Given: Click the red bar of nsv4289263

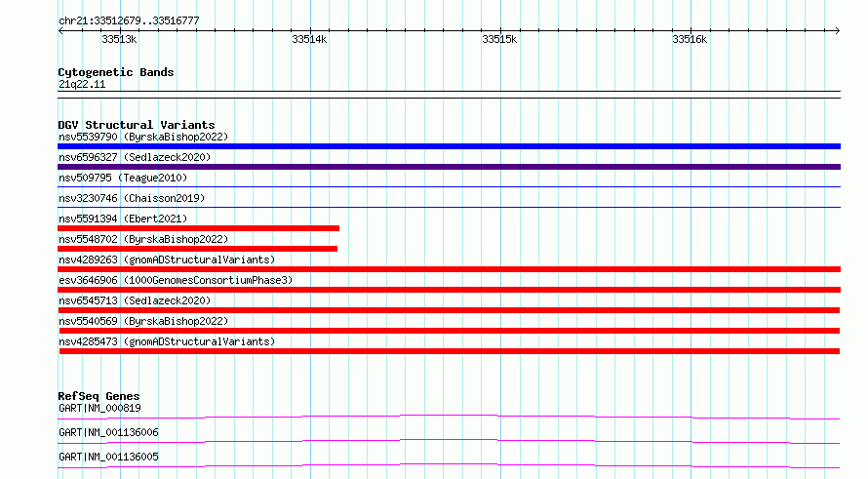Looking at the screenshot, I should (x=449, y=269).
